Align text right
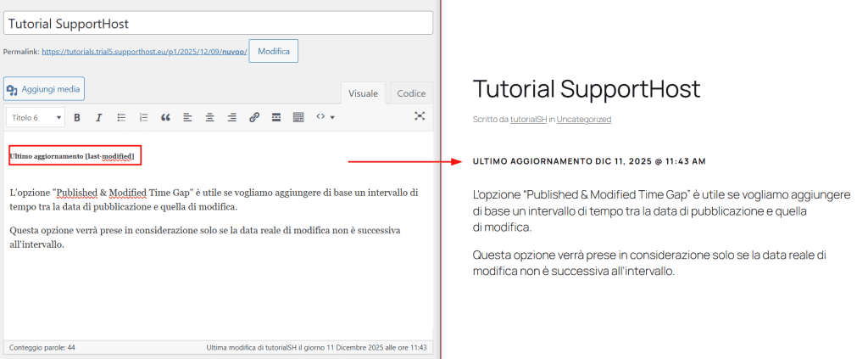 (232, 117)
